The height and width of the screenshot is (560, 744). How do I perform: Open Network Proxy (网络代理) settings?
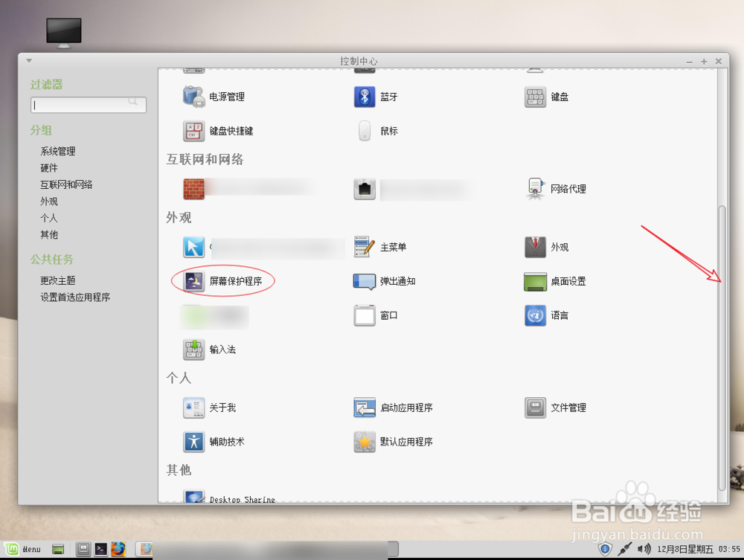point(568,189)
